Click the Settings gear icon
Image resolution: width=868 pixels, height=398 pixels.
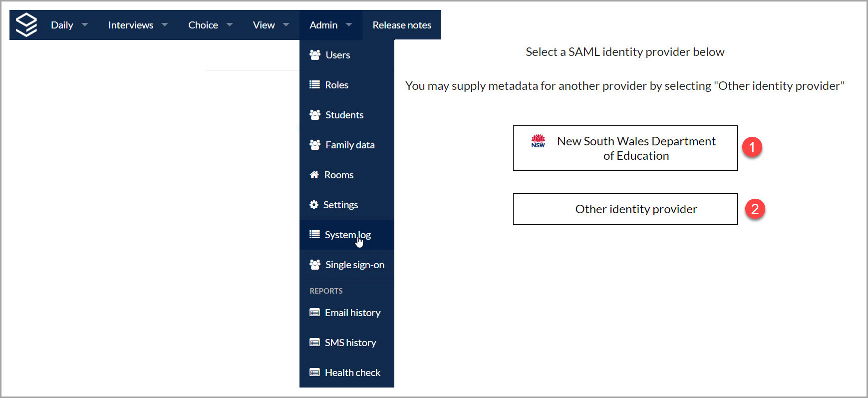[x=314, y=205]
